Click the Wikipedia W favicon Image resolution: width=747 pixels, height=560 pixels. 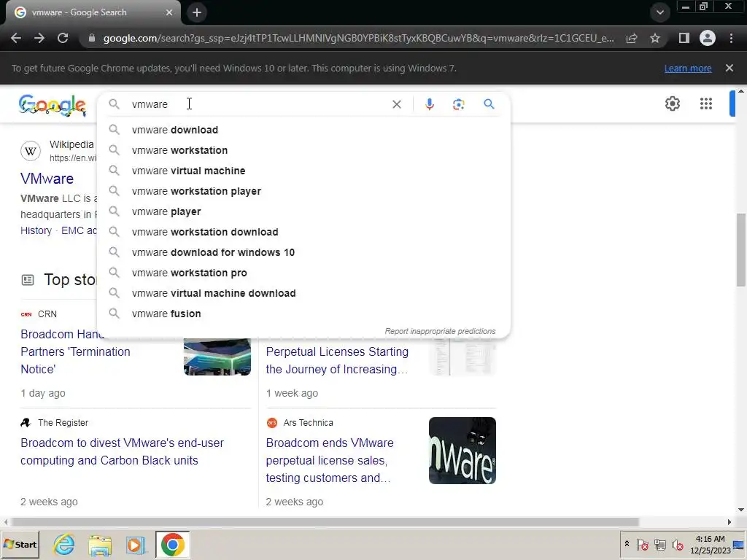point(31,151)
